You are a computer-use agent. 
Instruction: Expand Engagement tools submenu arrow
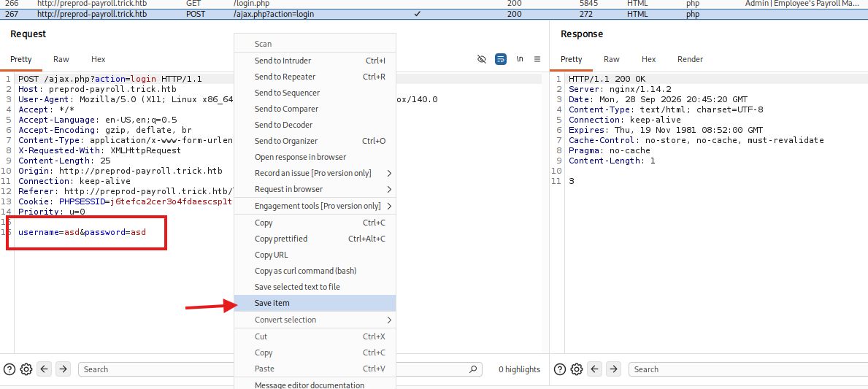389,206
